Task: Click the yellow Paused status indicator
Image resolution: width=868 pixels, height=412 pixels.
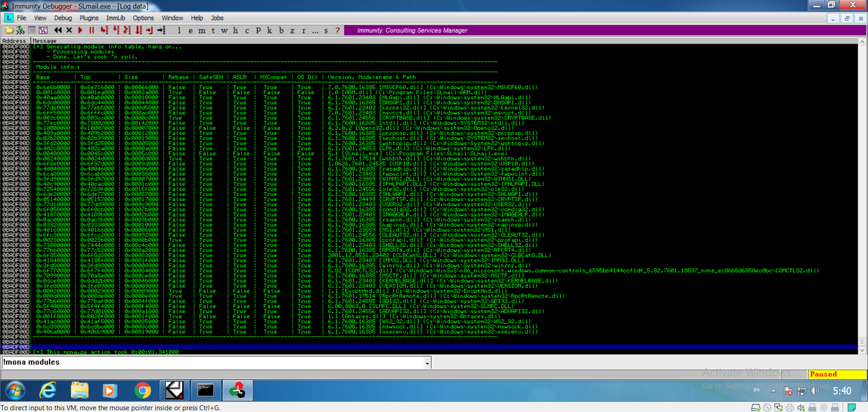Action: click(837, 374)
